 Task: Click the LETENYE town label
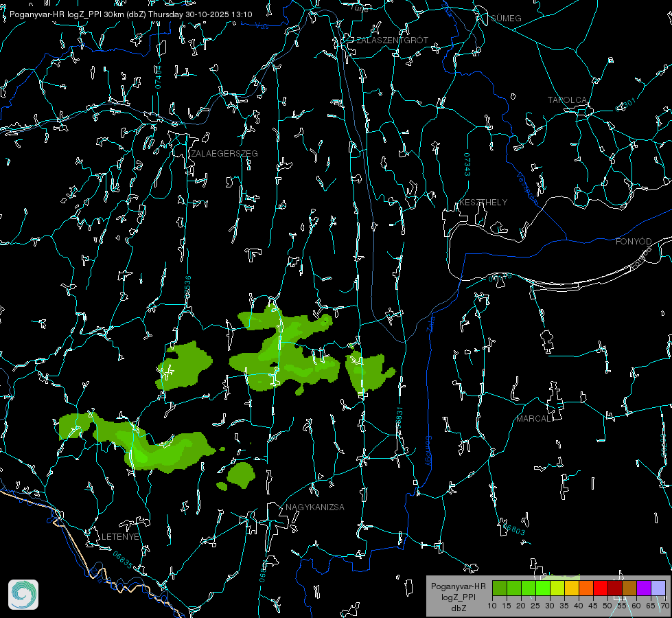pyautogui.click(x=120, y=536)
